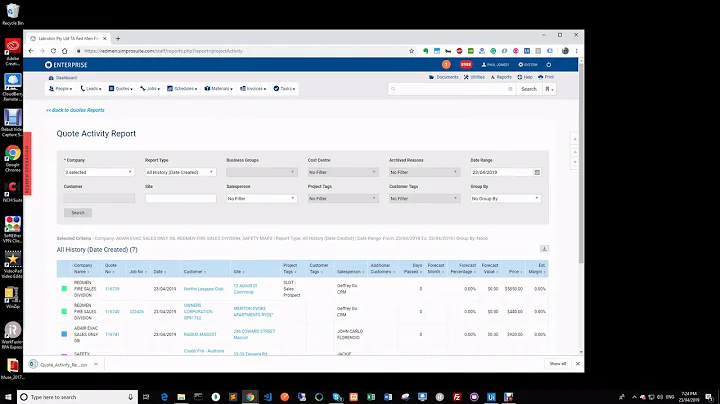Open Word from the taskbar
Viewport: 720px width, 404px height.
[x=388, y=397]
